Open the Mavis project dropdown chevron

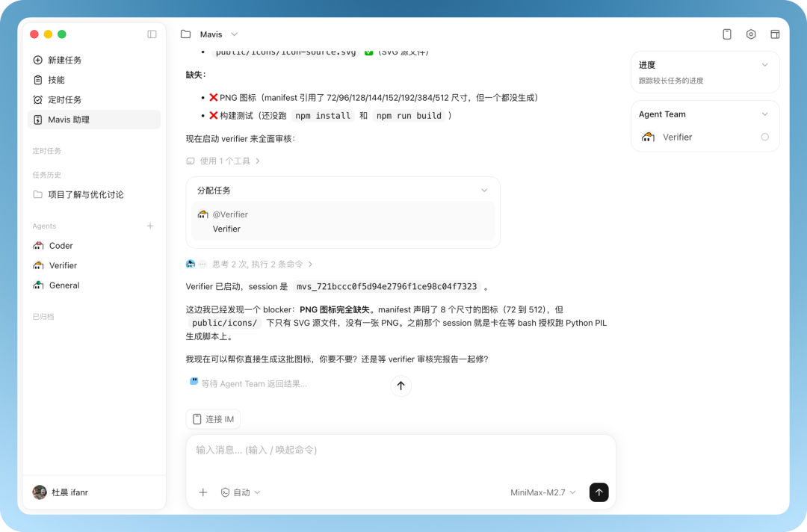coord(234,34)
